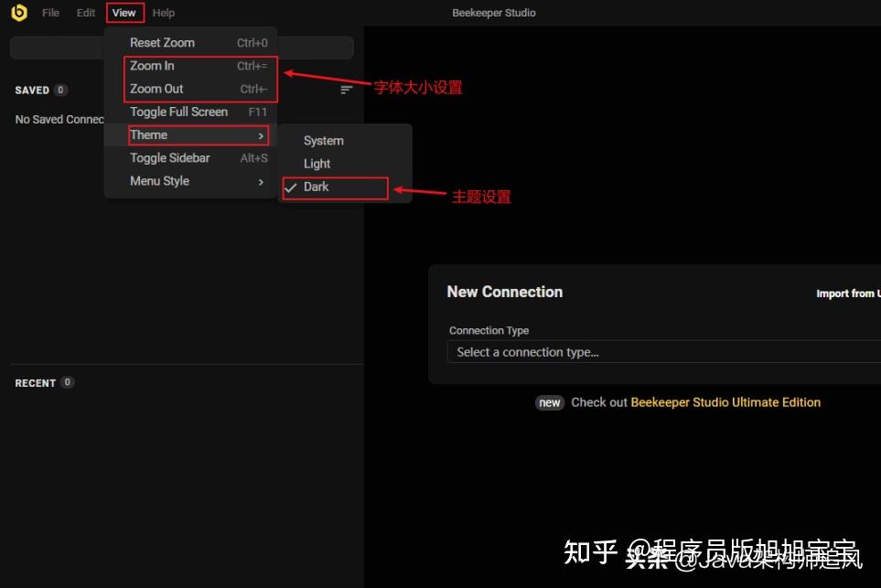This screenshot has width=881, height=588.
Task: Select Zoom In menu entry
Action: click(x=190, y=66)
